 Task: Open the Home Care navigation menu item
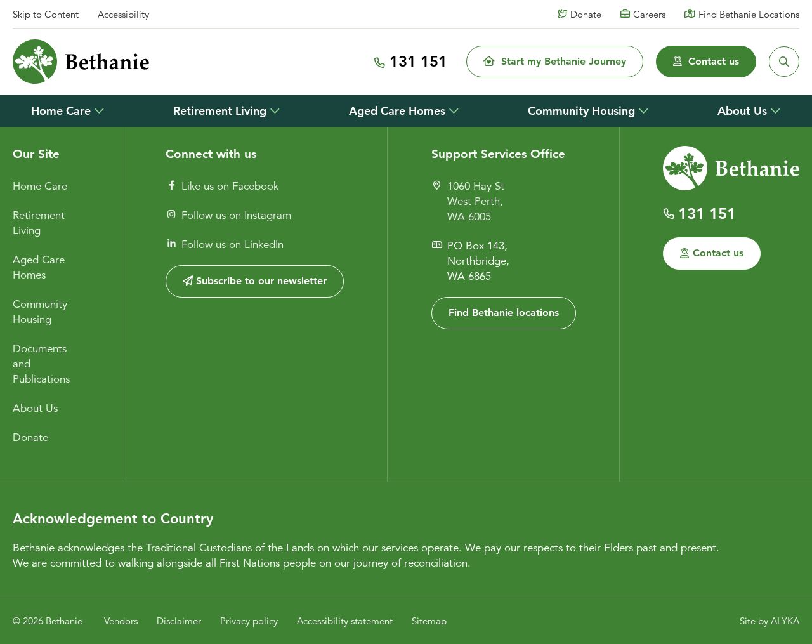(61, 111)
